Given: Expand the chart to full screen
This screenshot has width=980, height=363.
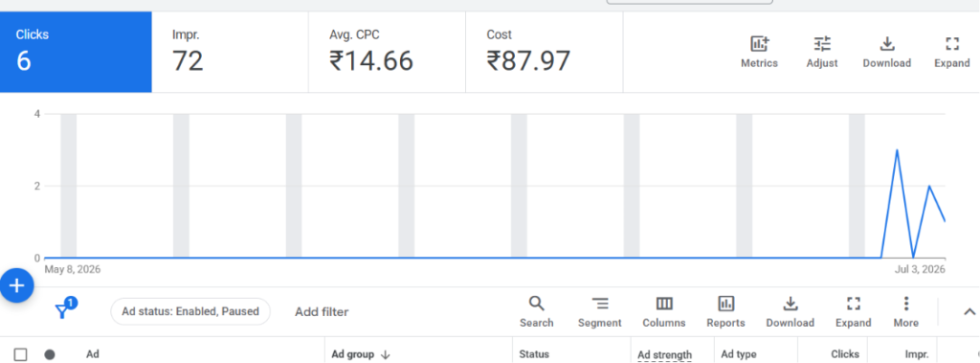Looking at the screenshot, I should pos(952,44).
